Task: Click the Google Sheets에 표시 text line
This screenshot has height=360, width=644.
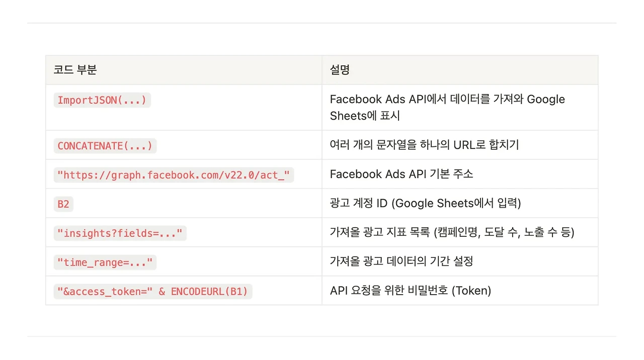Action: [x=365, y=116]
